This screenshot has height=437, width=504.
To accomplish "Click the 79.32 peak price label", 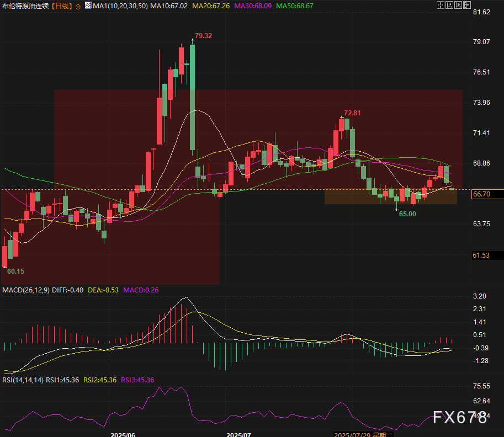I will coord(204,36).
